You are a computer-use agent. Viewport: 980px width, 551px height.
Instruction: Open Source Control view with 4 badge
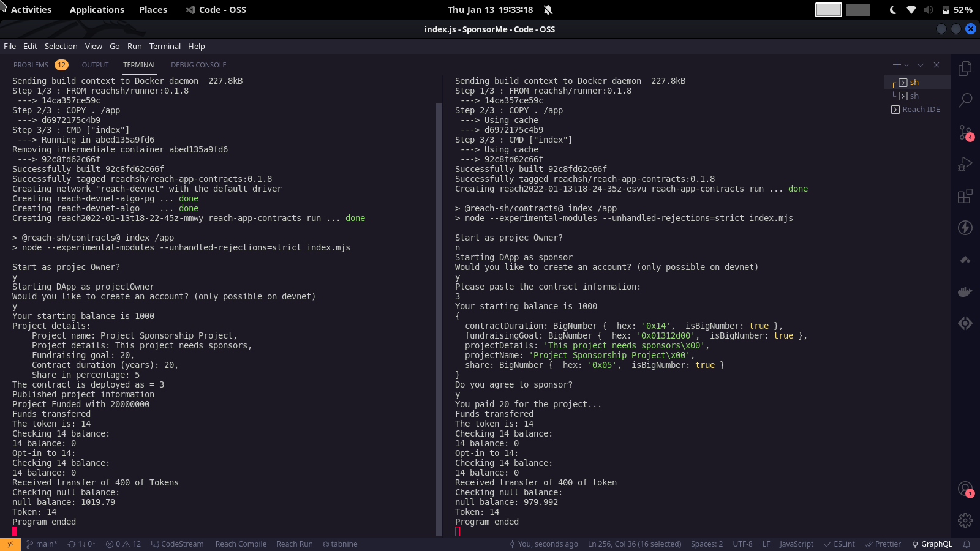coord(965,132)
